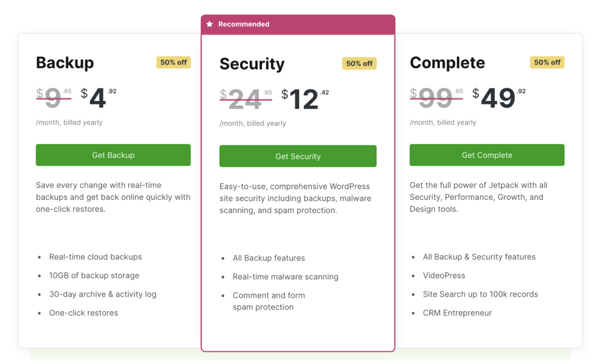The height and width of the screenshot is (364, 599).
Task: Select the 50% off badge on Backup plan
Action: 173,62
